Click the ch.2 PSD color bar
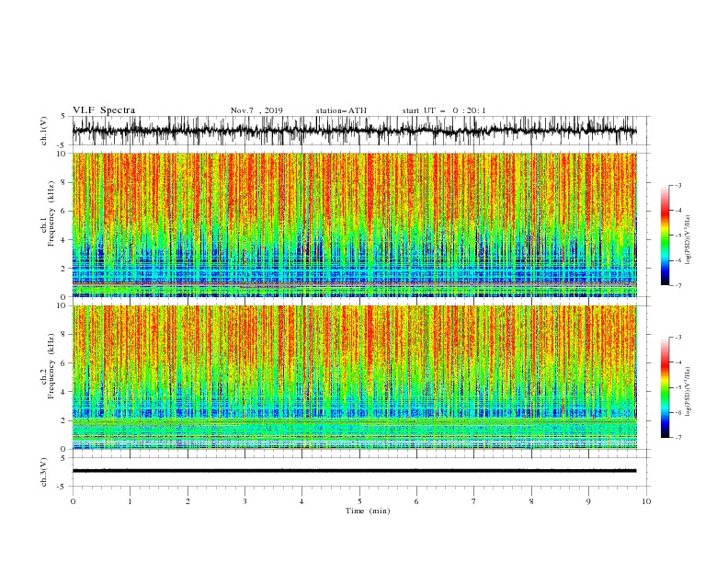 pos(665,387)
